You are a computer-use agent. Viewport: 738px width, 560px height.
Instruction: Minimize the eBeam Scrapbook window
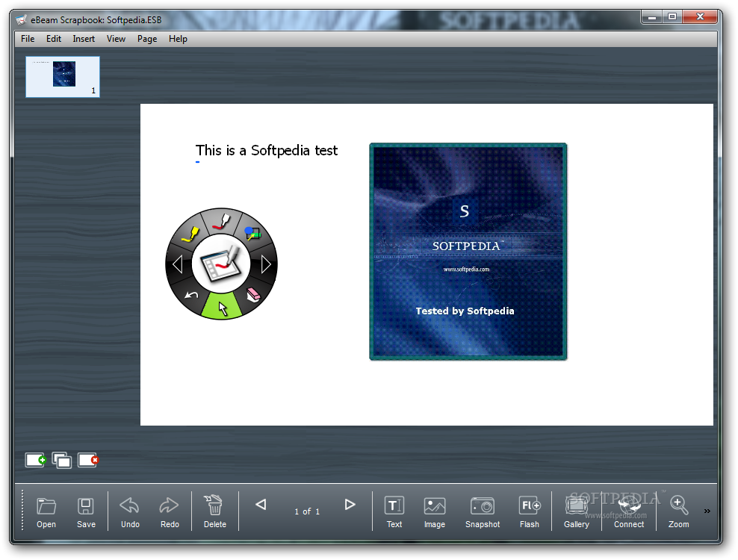652,17
